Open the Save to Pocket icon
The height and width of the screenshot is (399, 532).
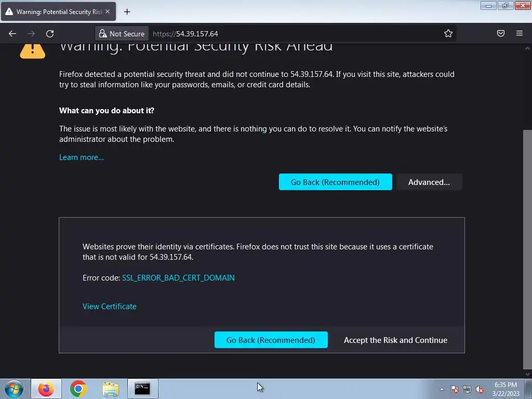pos(500,33)
